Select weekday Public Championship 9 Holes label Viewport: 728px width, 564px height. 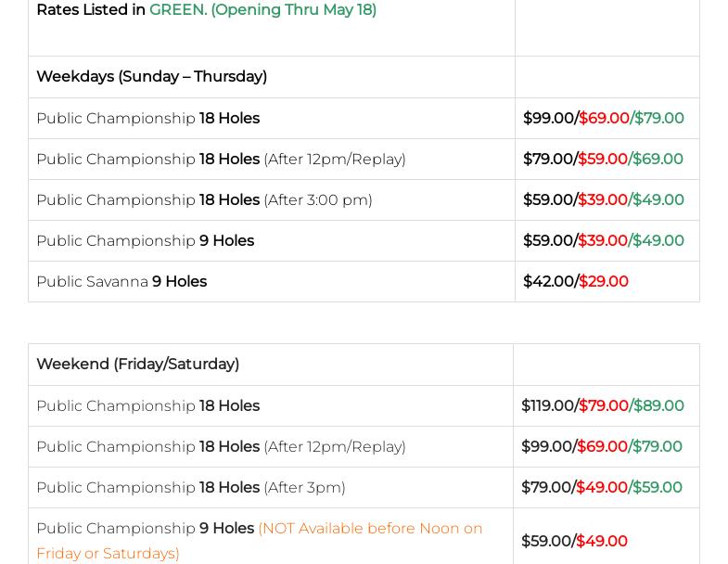tap(145, 241)
